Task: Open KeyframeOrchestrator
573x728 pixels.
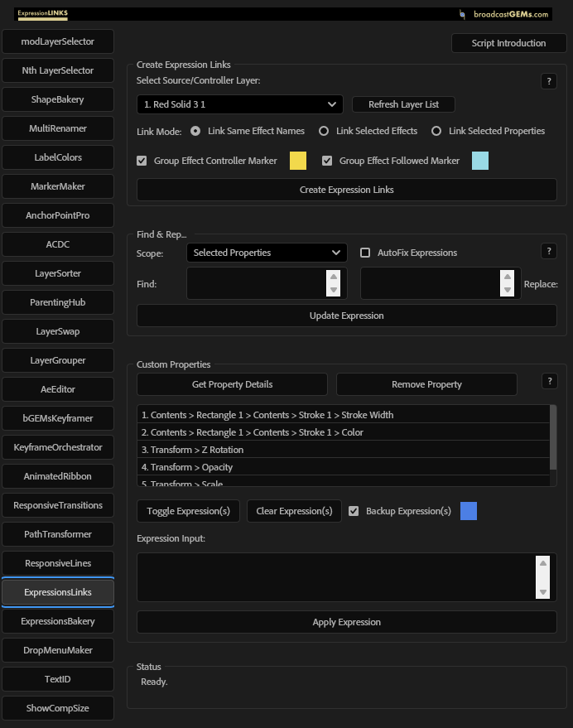Action: point(58,447)
